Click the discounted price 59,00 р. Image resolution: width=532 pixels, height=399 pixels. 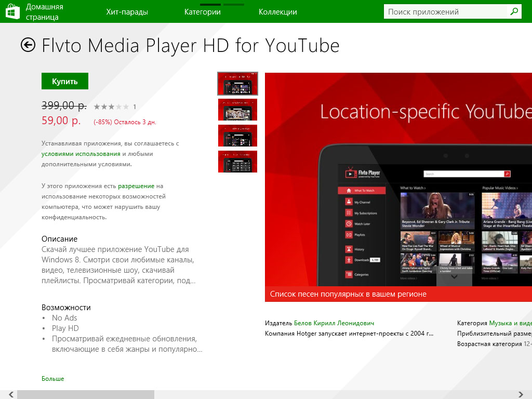point(61,121)
